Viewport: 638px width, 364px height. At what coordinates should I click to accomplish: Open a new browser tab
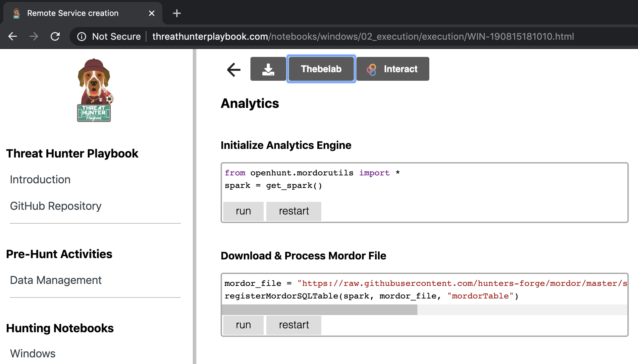point(177,13)
